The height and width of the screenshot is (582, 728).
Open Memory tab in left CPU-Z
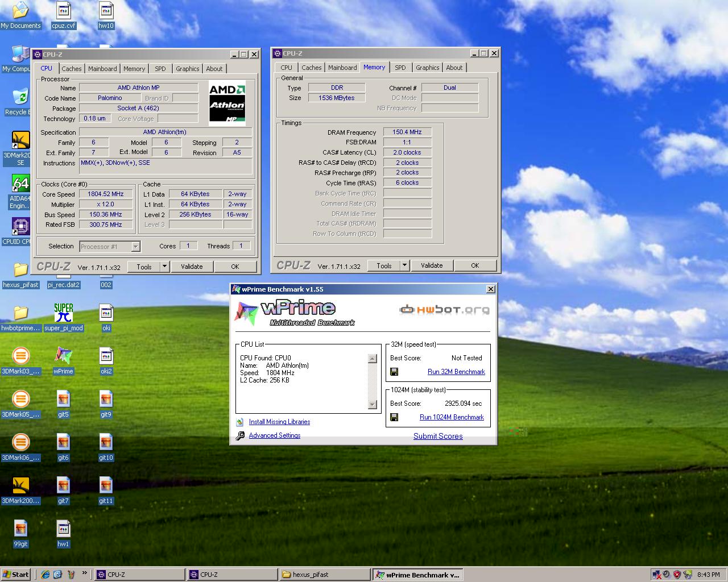(134, 69)
